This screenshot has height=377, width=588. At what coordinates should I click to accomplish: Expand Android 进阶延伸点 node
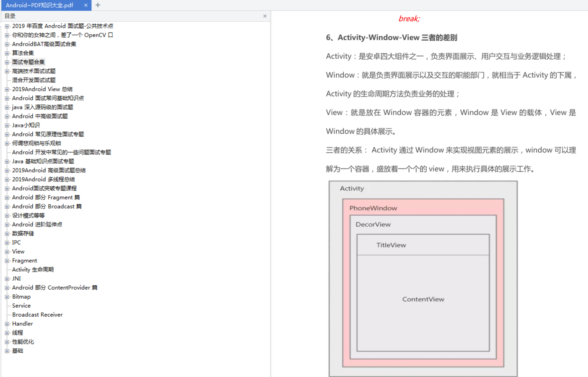7,224
